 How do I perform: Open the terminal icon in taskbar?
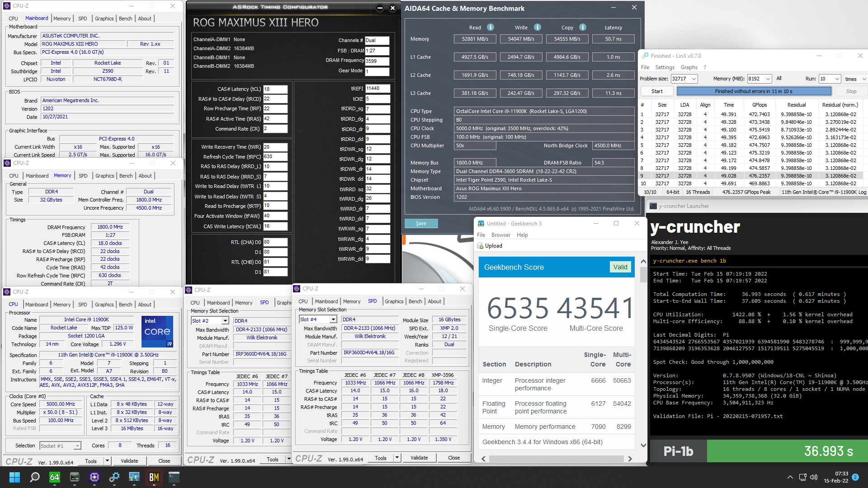174,477
